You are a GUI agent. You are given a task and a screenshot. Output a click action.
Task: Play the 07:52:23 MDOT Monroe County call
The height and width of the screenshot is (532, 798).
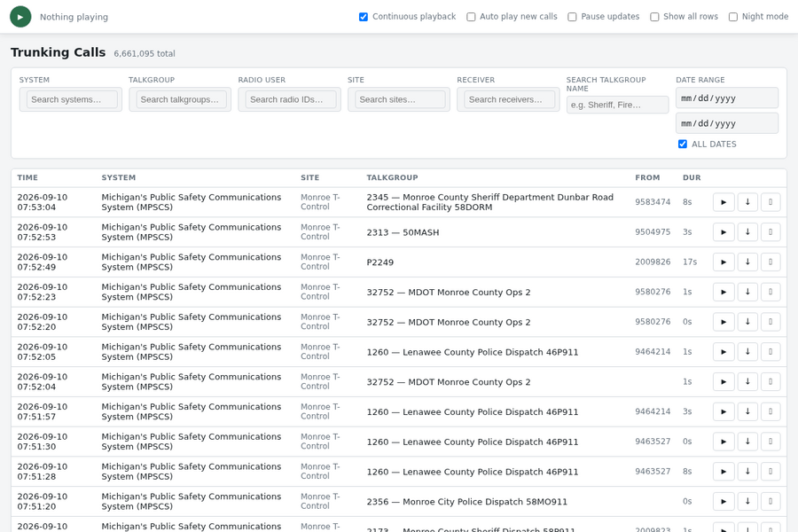pos(724,293)
